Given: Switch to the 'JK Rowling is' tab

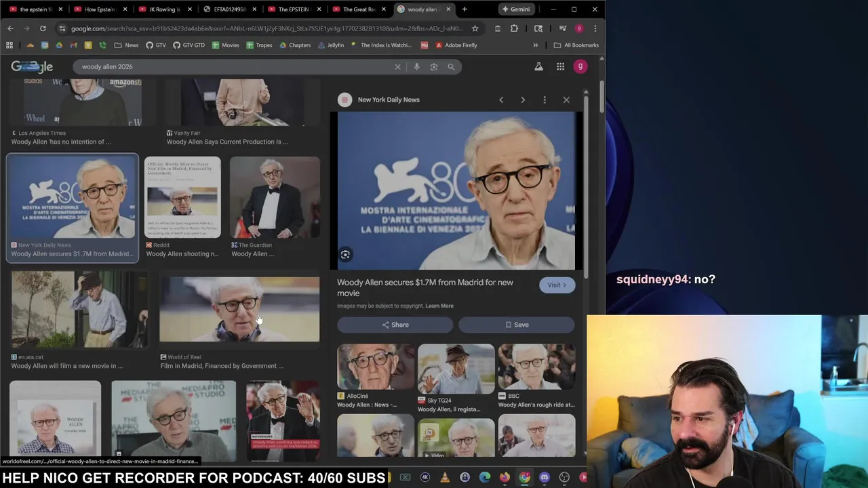Looking at the screenshot, I should [163, 9].
